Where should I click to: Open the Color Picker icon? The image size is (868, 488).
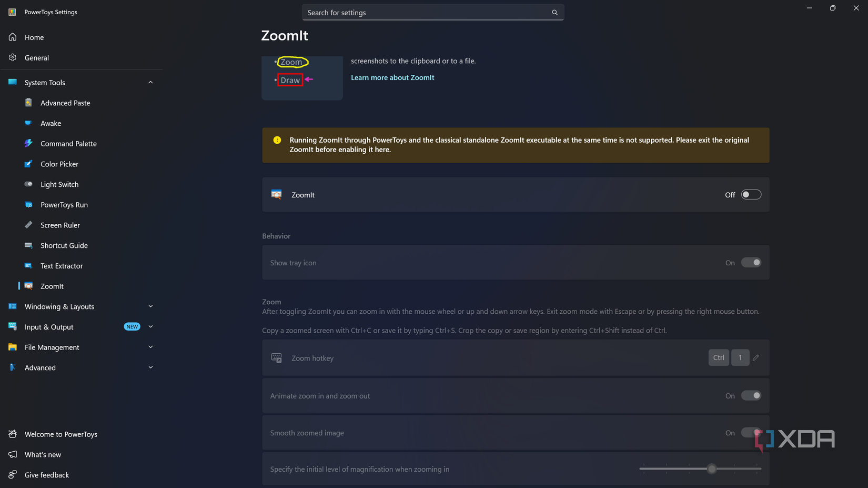pos(28,164)
